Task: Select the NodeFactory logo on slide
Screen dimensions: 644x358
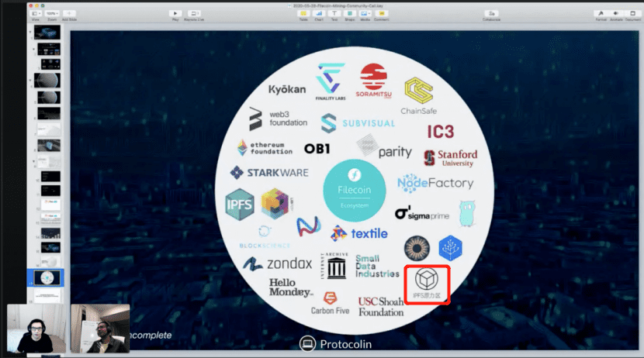Action: (x=435, y=183)
